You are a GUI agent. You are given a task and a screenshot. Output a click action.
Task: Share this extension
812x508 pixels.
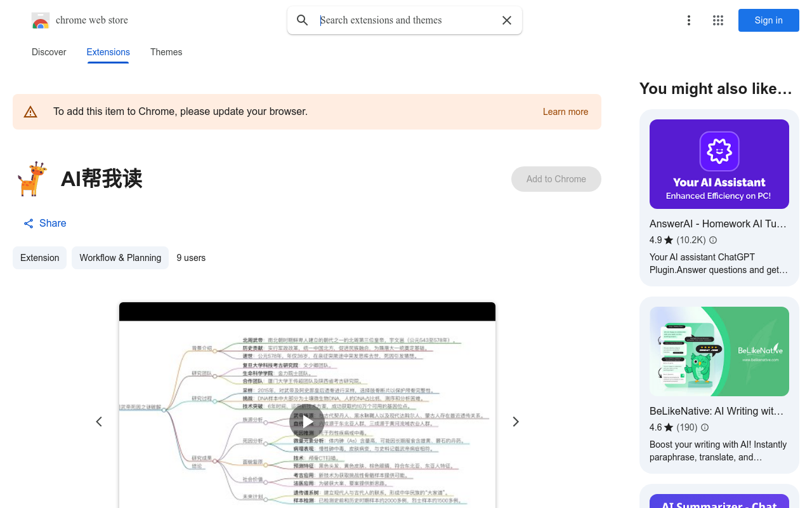pos(44,224)
